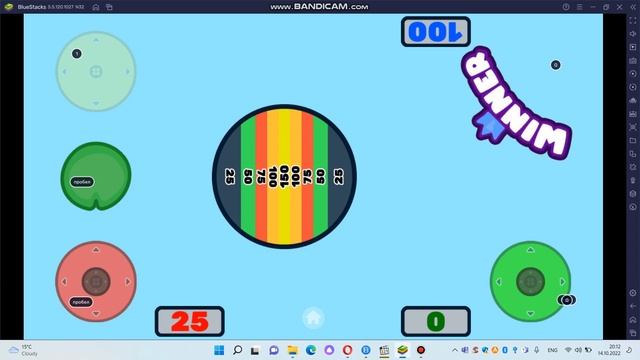Tap center knob of red joystick

pos(96,282)
